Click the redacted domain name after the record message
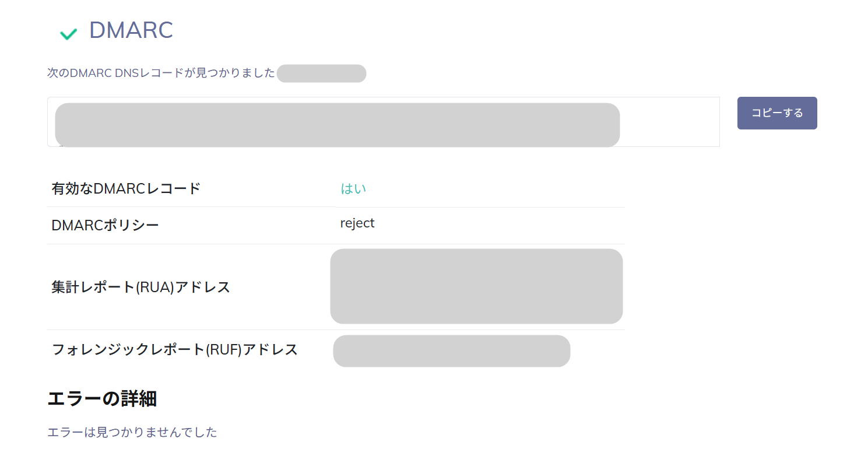Viewport: 868px width, 456px height. 321,73
